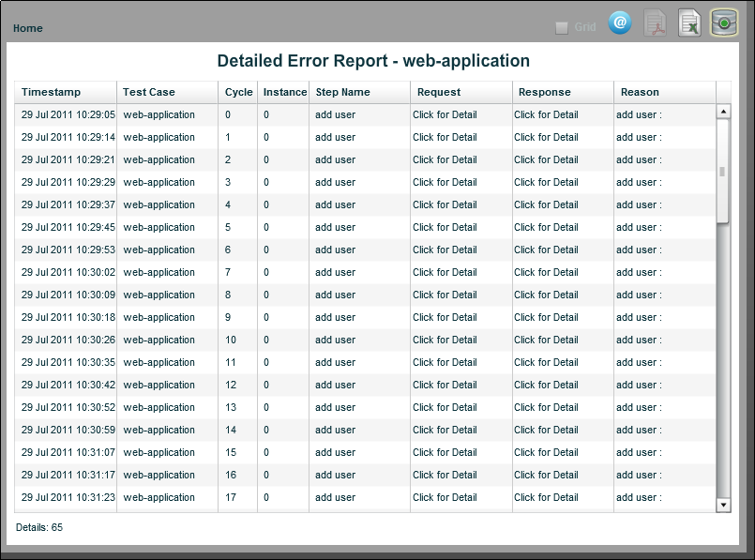The width and height of the screenshot is (755, 560).
Task: Click the Test Case column header
Action: point(147,92)
